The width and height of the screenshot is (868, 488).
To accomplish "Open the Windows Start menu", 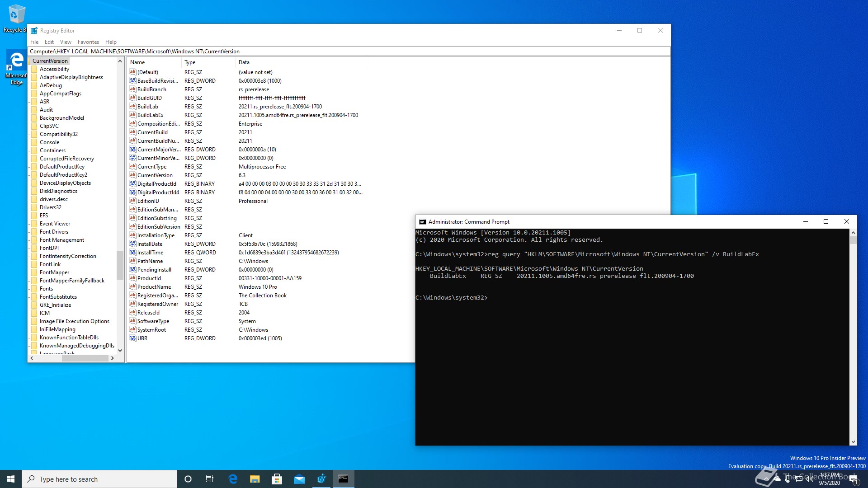I will point(11,479).
